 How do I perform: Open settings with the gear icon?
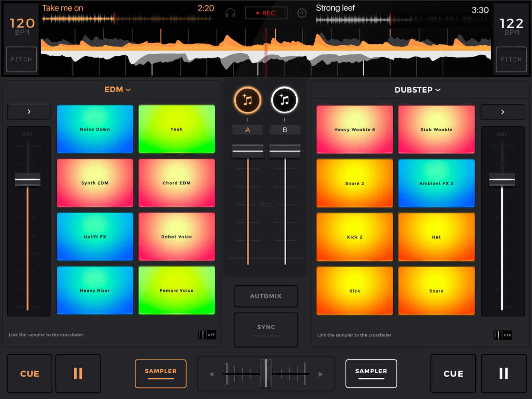pos(302,13)
